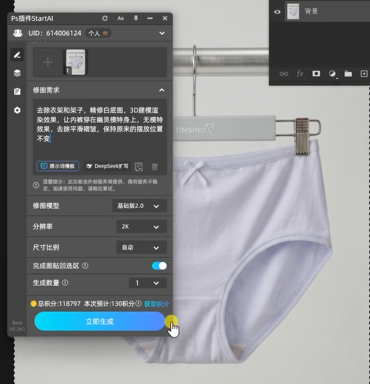Click the UID: 614006124 text
The image size is (370, 384).
pyautogui.click(x=55, y=33)
